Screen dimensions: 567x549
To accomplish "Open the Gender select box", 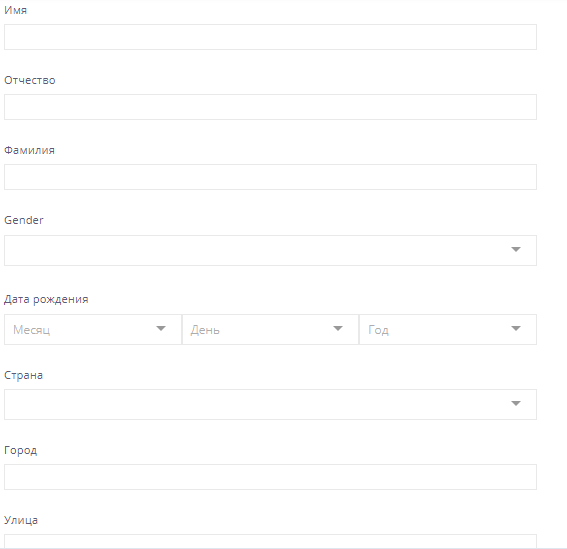I will pos(270,250).
